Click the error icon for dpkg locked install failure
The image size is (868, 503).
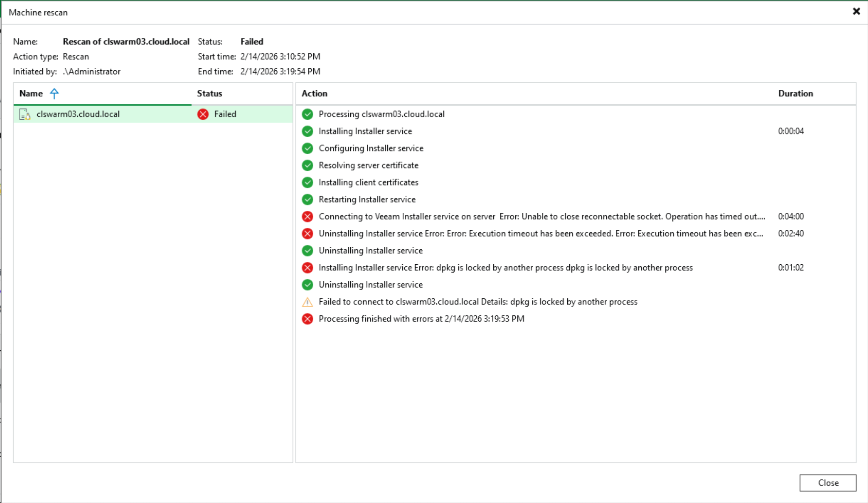(308, 268)
